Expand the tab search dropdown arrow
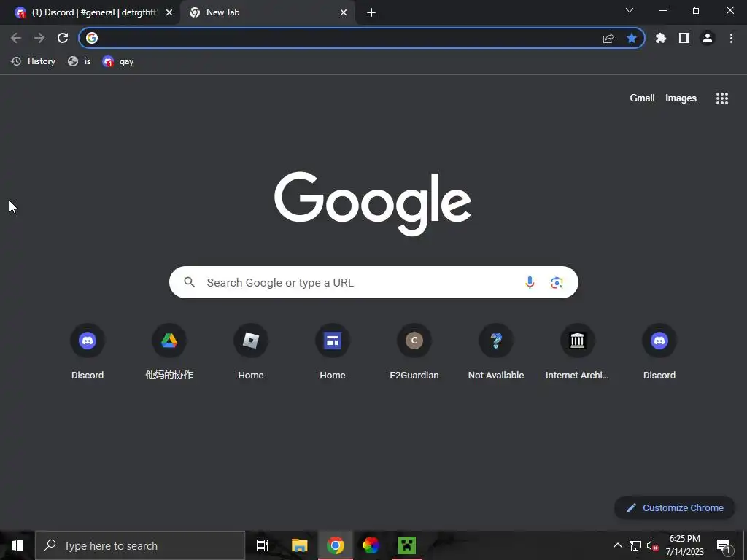Screen dimensions: 747x560 pyautogui.click(x=630, y=10)
